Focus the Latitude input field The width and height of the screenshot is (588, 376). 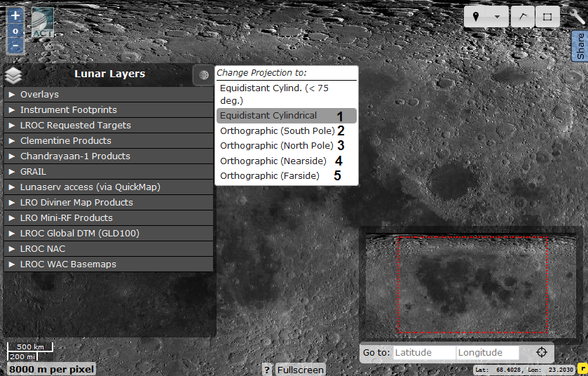(424, 353)
